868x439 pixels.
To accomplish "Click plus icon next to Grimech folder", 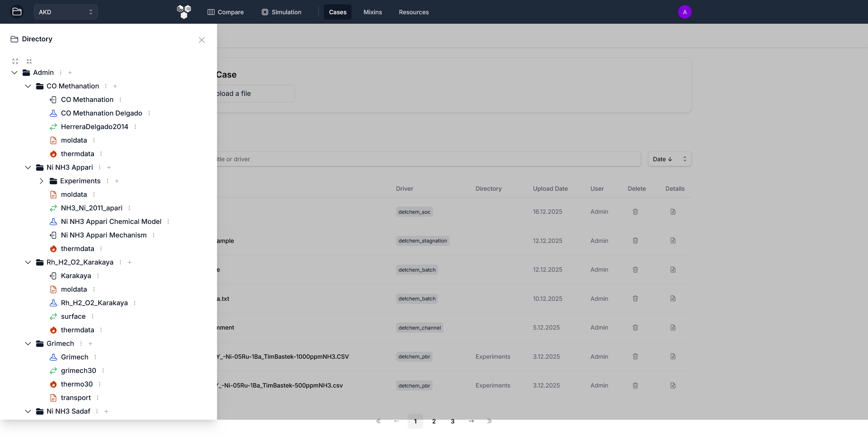I will pos(91,343).
